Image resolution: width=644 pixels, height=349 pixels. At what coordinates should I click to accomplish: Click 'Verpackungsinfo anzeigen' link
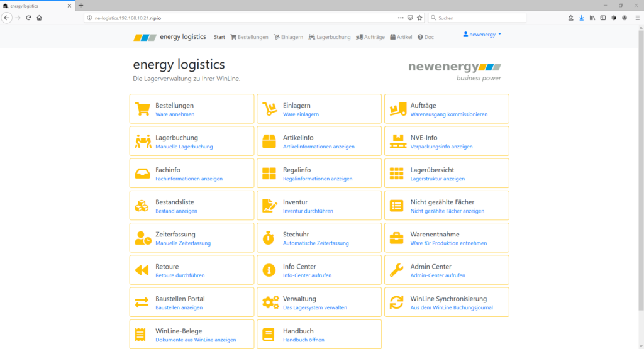[x=441, y=147]
